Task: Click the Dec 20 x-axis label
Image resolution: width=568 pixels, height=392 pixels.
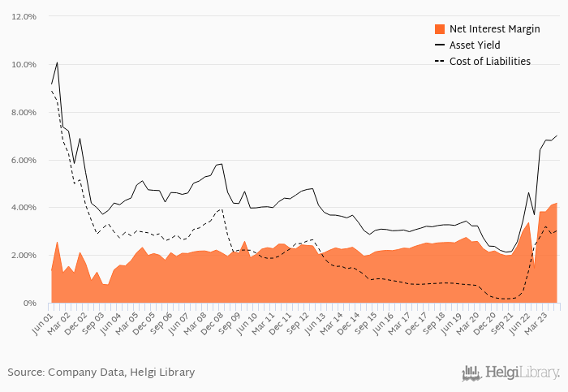Action: tap(484, 323)
